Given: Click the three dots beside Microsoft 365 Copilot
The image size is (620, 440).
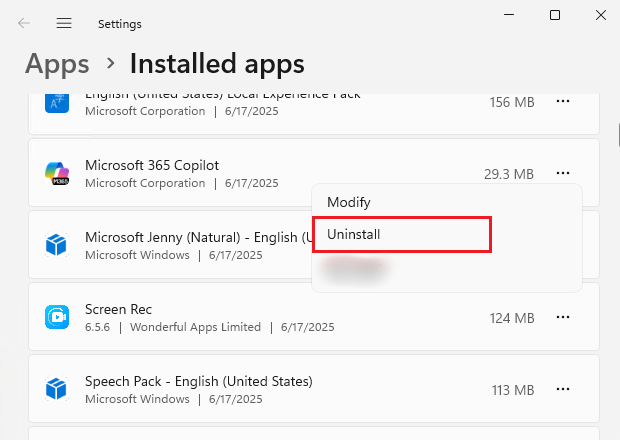Looking at the screenshot, I should click(563, 173).
